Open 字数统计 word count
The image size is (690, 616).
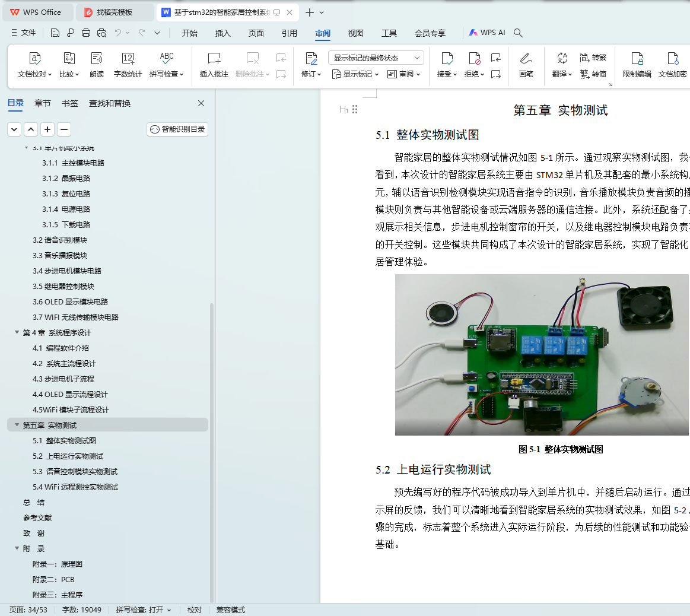(x=128, y=65)
